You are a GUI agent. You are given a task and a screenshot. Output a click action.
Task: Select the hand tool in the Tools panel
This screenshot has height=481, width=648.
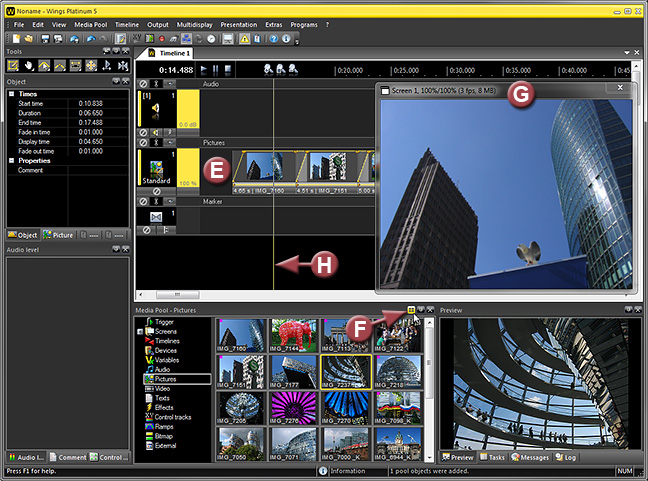(x=29, y=66)
